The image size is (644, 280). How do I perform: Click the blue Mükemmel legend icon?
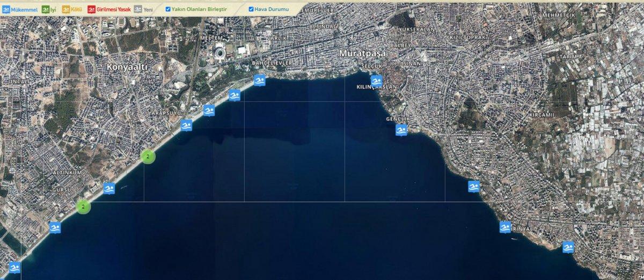6,9
